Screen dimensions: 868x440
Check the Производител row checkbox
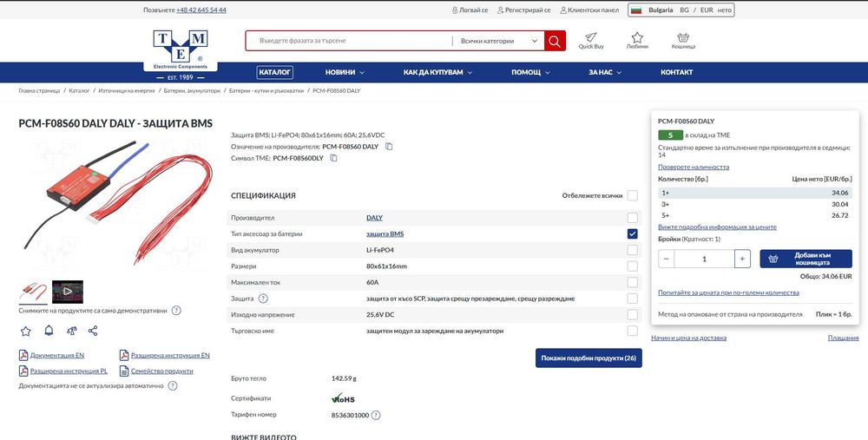tap(632, 218)
